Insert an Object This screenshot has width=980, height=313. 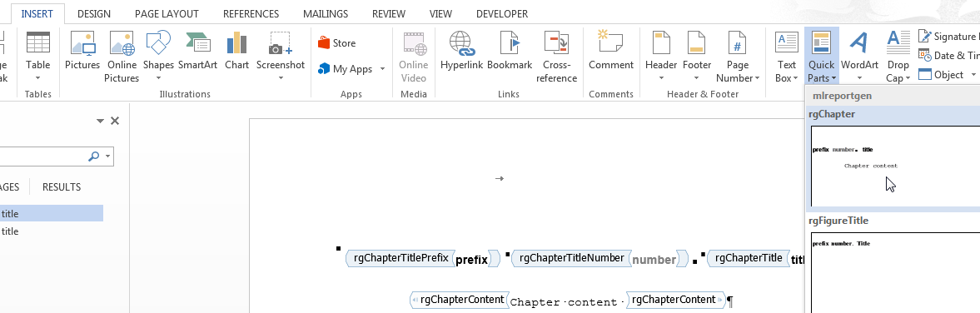point(940,74)
